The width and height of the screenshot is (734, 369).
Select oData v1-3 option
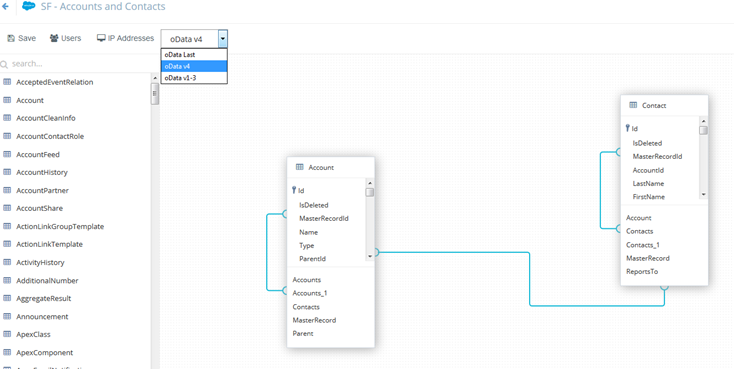point(194,78)
